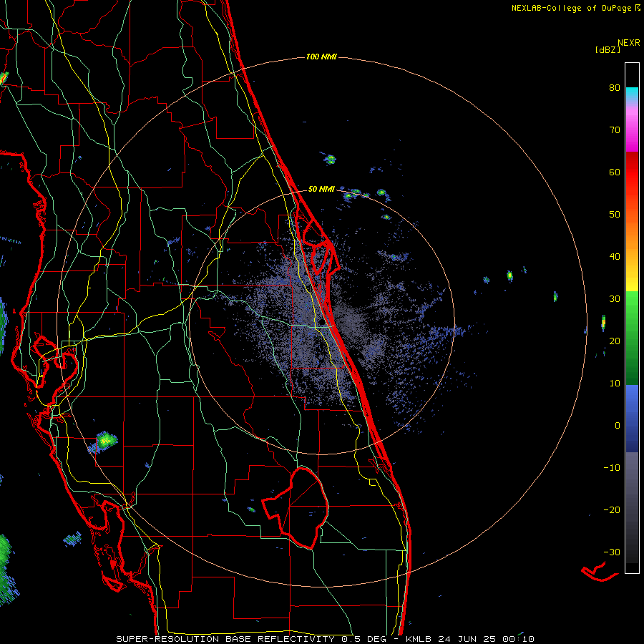Click the 20 value on dBZ scale
Viewport: 644px width, 644px height.
[x=615, y=341]
